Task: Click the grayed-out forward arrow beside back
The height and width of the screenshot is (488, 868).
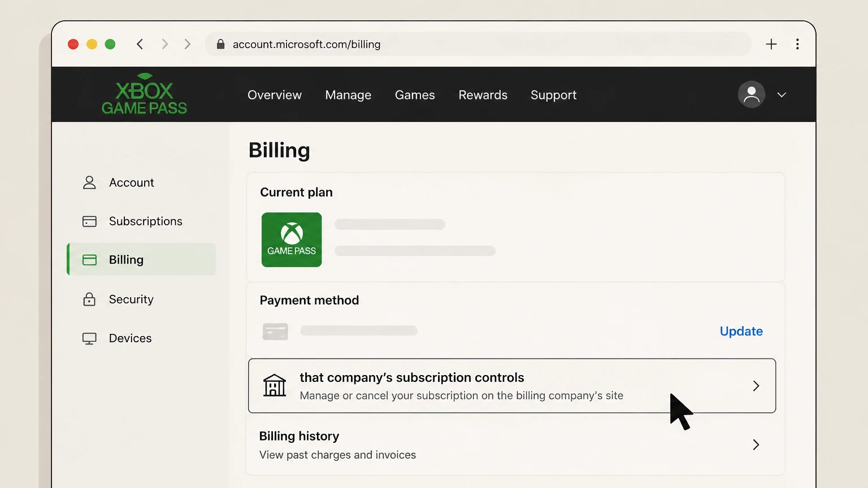Action: (x=164, y=44)
